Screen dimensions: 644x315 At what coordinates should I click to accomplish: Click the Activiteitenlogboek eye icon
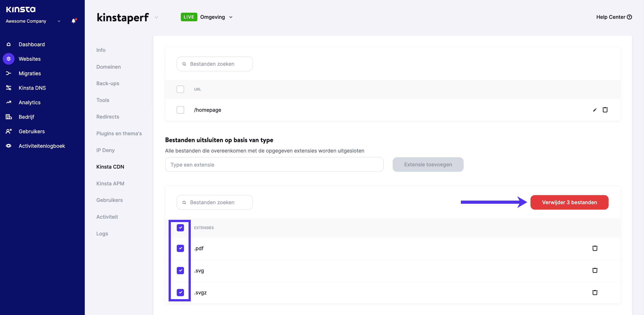9,146
